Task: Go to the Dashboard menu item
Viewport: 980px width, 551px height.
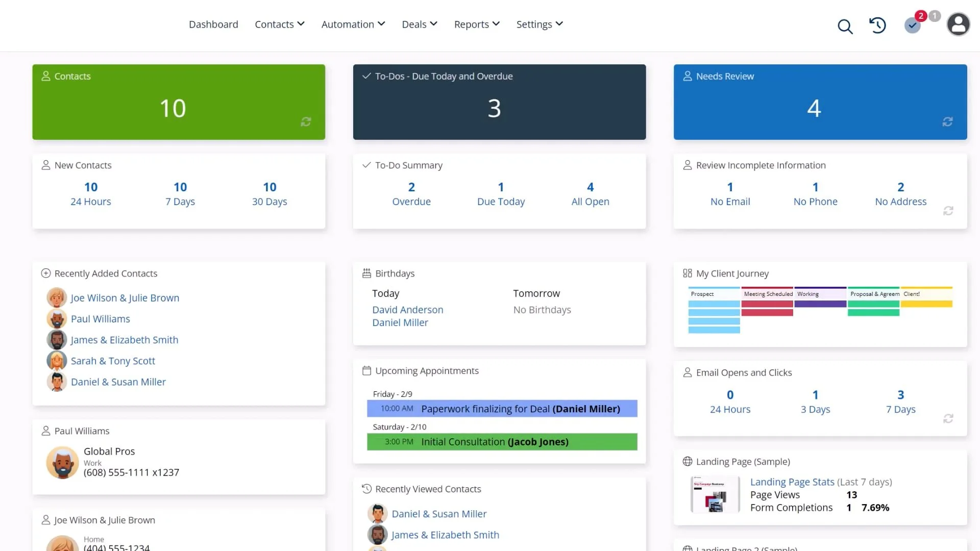Action: [x=213, y=24]
